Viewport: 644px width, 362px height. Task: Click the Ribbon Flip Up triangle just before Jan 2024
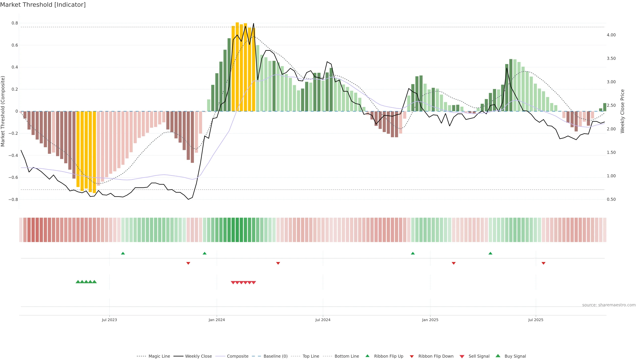pos(204,253)
